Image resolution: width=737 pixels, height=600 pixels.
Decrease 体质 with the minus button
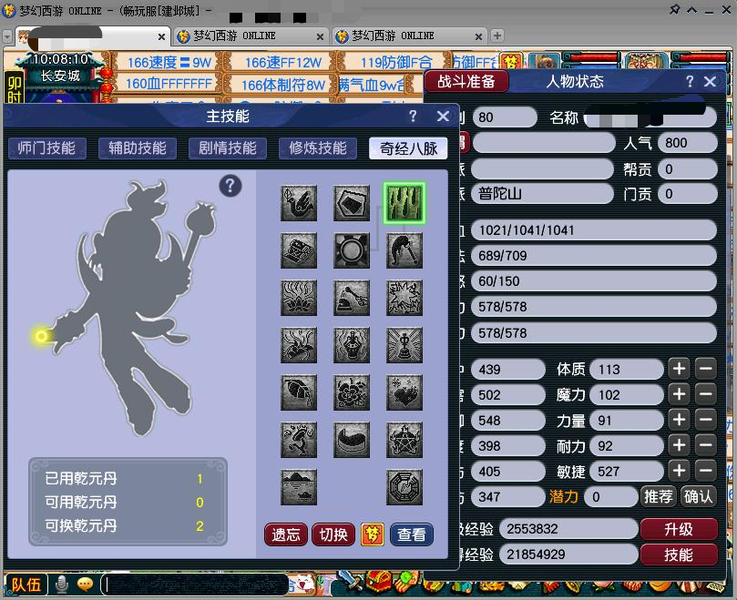pyautogui.click(x=706, y=369)
